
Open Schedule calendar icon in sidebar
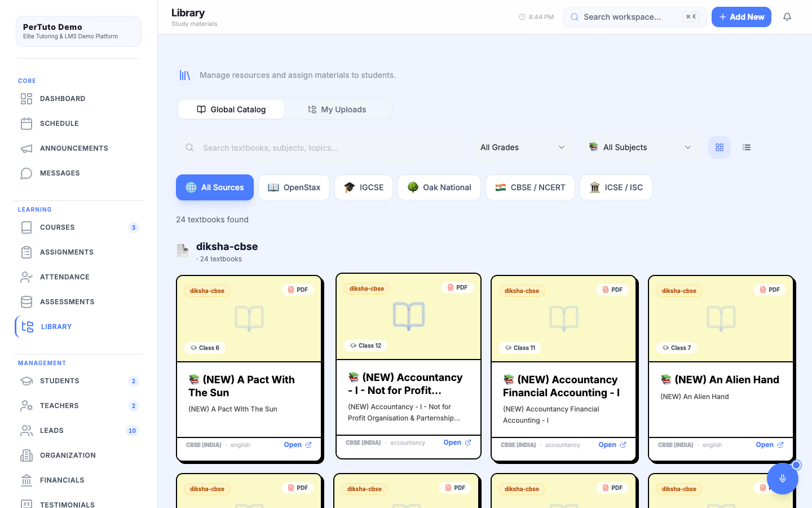pos(27,124)
